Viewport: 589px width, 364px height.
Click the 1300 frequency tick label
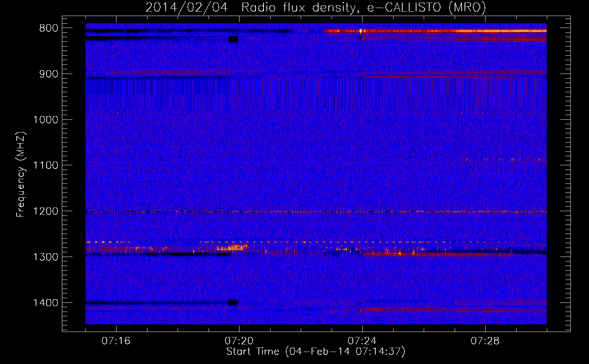click(46, 257)
